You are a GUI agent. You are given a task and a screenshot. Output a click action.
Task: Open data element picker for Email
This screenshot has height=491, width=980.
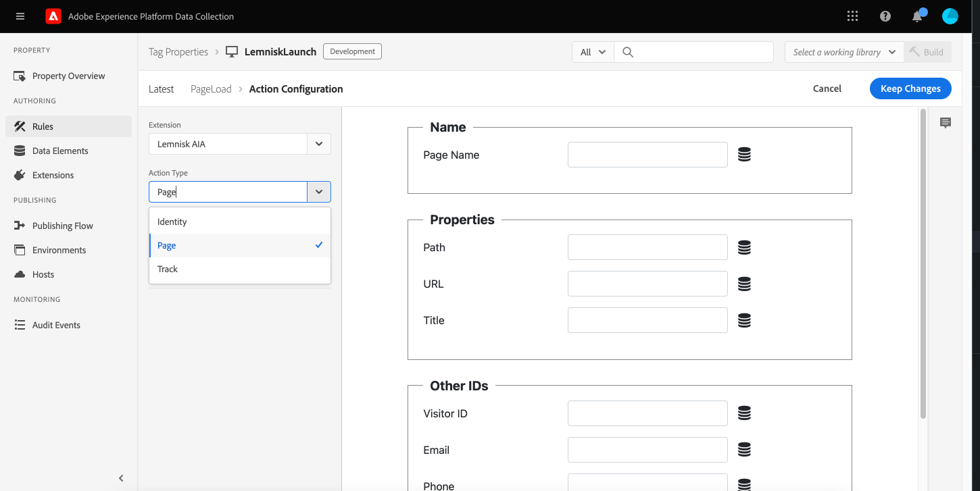click(x=744, y=450)
